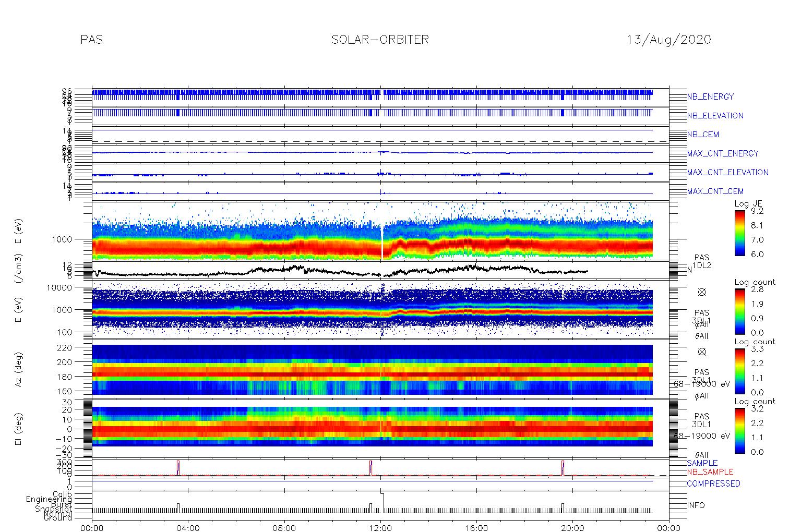Click the crossed-circle symbol beside the azimuth panel

[x=702, y=352]
